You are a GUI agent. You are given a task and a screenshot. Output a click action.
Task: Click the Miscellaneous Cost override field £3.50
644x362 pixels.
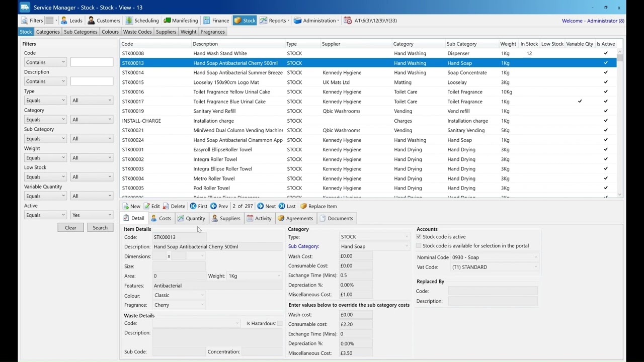(356, 353)
